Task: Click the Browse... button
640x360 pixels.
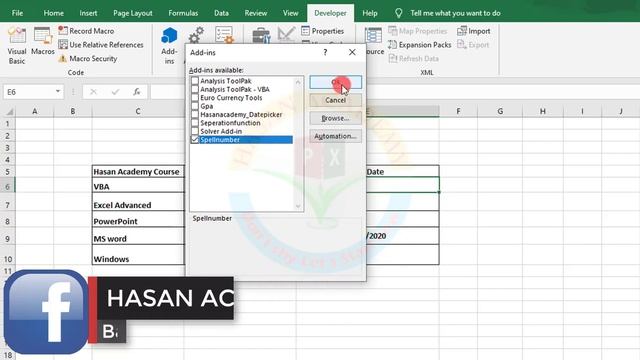Action: point(336,118)
